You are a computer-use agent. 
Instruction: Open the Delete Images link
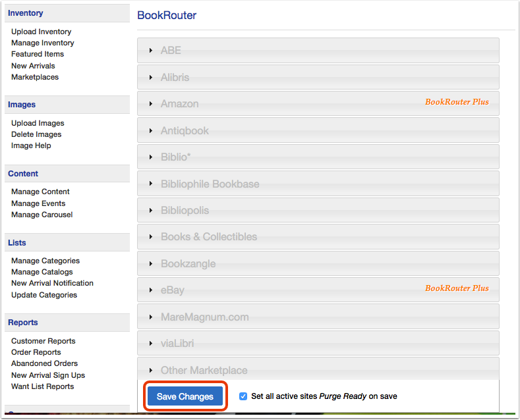(x=36, y=134)
